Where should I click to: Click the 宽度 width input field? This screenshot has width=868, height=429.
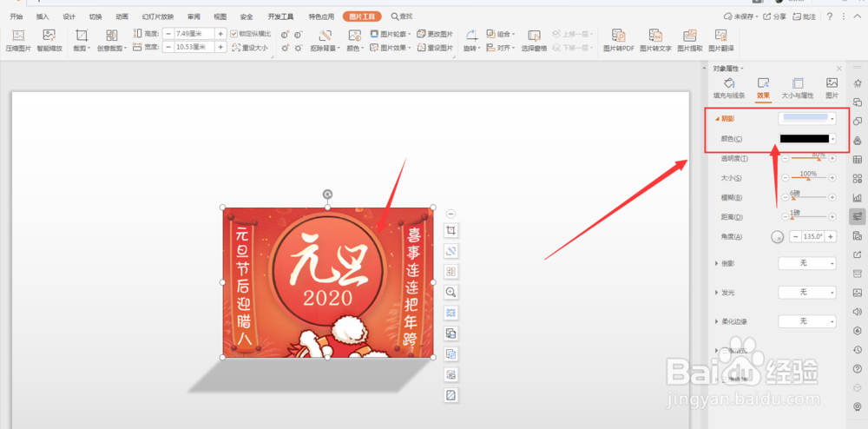[194, 48]
